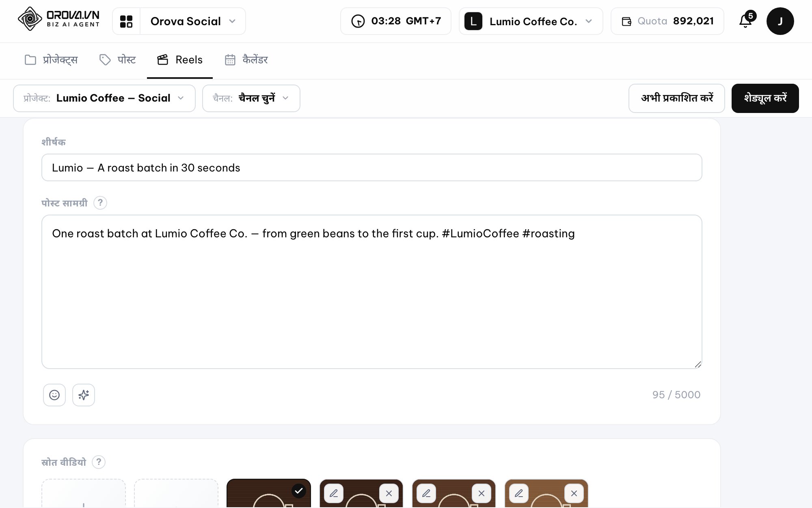Switch to the प्रोजेक्ट्स tab

(51, 60)
